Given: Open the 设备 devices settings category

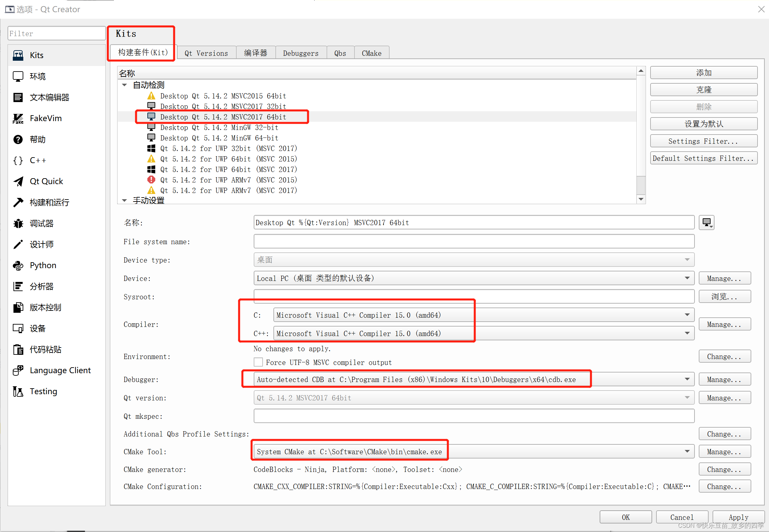Looking at the screenshot, I should coord(57,328).
